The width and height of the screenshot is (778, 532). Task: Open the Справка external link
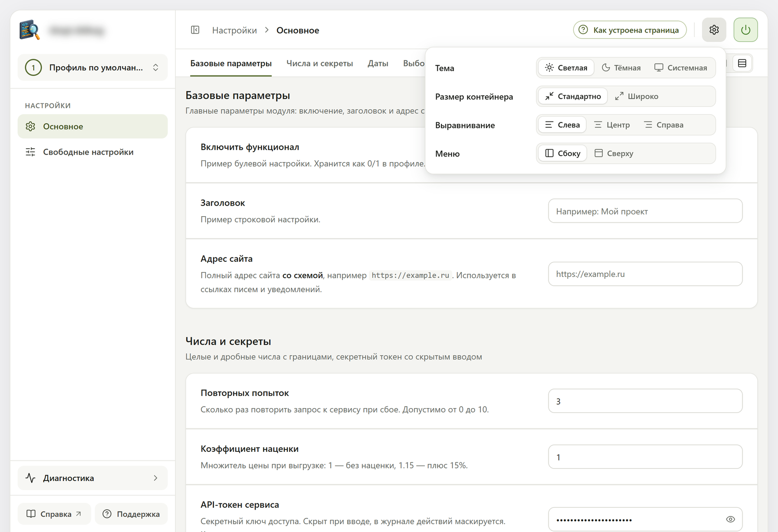click(x=54, y=514)
